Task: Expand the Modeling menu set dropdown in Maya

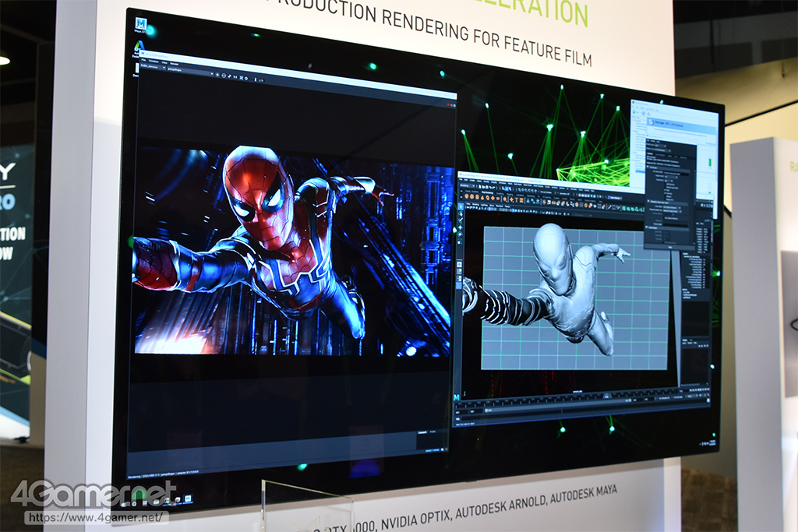Action: (468, 185)
